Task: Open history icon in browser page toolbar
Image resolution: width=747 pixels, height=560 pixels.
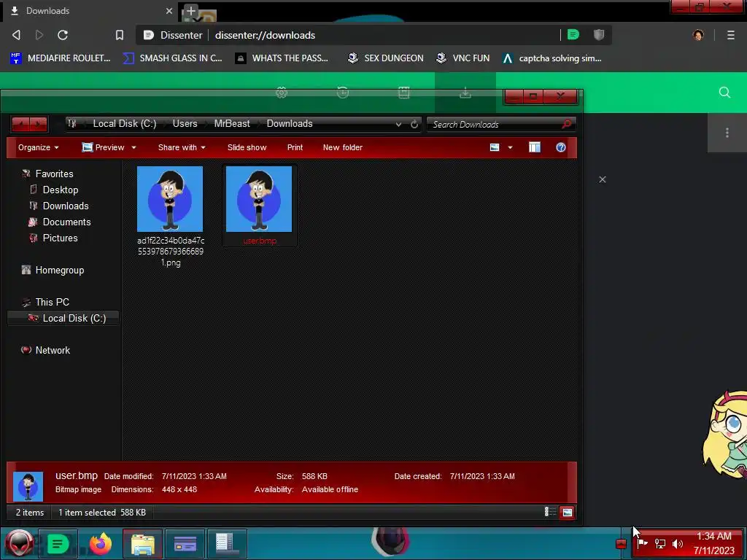Action: pos(343,93)
